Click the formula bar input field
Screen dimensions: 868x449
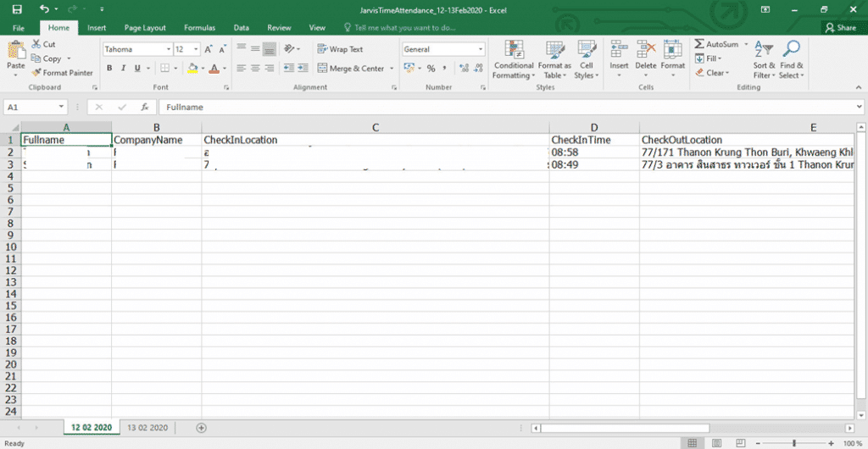click(x=509, y=108)
